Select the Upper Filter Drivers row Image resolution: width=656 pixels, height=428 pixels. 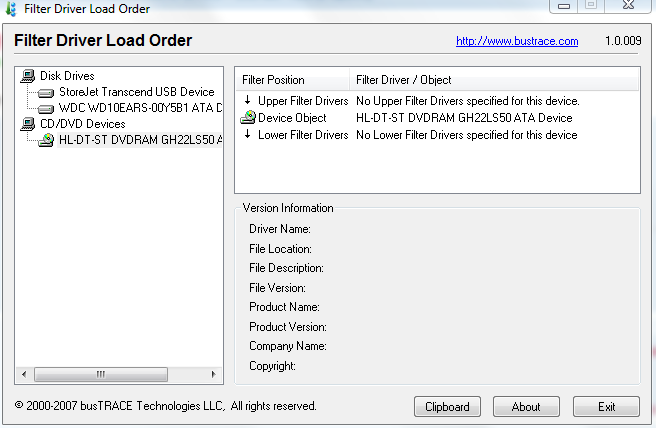(x=437, y=101)
